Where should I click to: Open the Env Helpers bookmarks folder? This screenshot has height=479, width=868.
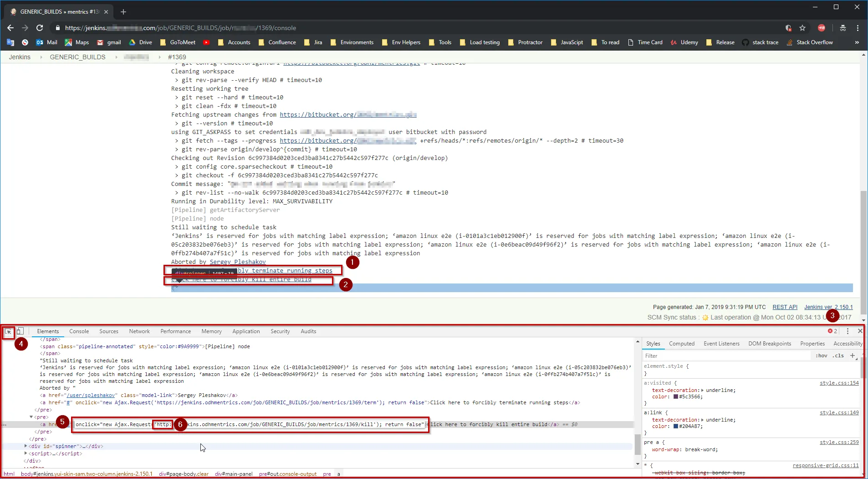(401, 42)
